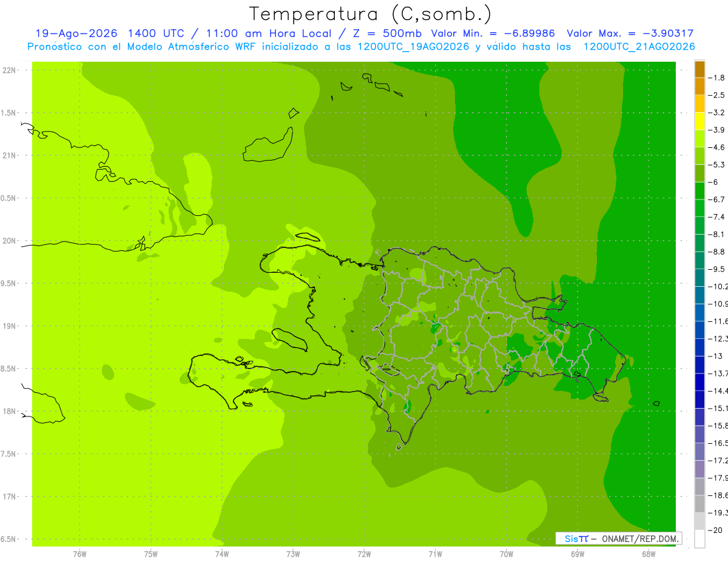This screenshot has height=562, width=728.
Task: Click the '73W' longitude label
Action: (293, 554)
